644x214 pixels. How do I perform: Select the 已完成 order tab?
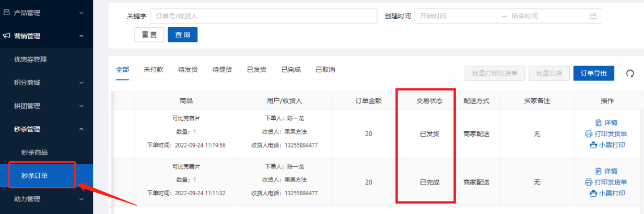(291, 70)
